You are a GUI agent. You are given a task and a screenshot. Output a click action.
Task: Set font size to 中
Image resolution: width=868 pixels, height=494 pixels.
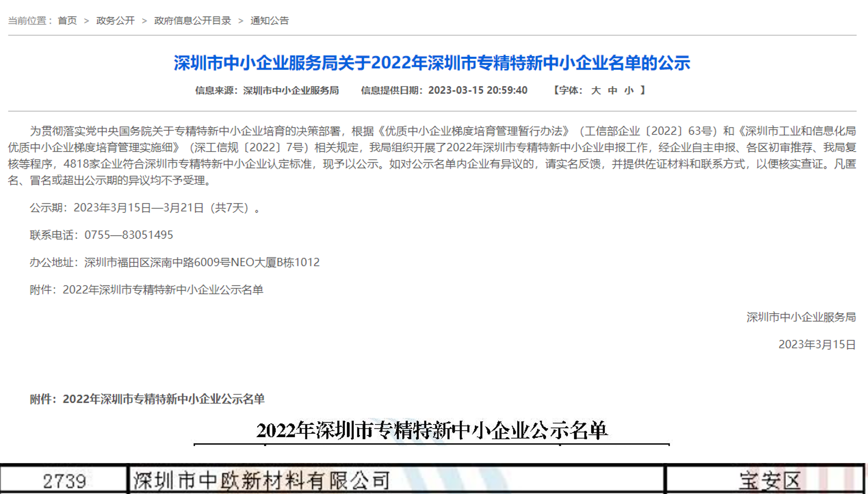point(612,90)
